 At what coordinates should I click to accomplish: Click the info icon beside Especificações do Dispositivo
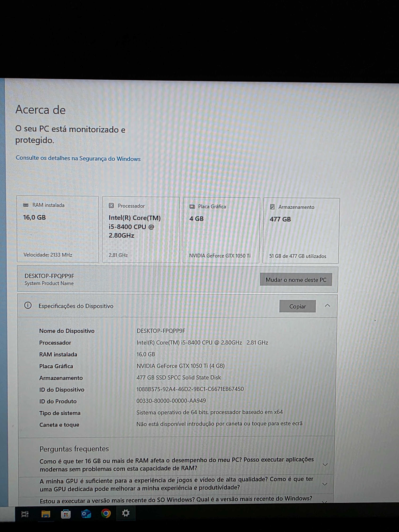click(x=28, y=306)
